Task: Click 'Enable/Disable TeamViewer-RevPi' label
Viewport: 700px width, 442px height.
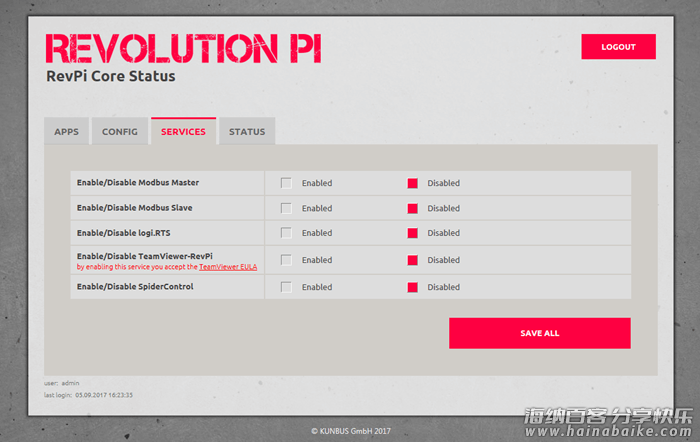Action: tap(145, 256)
